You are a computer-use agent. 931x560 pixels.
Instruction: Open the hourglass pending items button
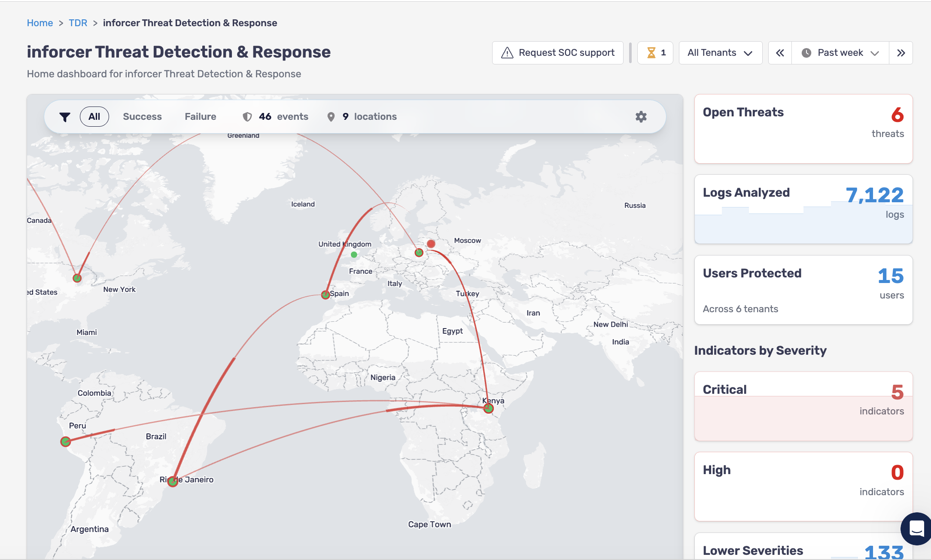click(x=655, y=53)
